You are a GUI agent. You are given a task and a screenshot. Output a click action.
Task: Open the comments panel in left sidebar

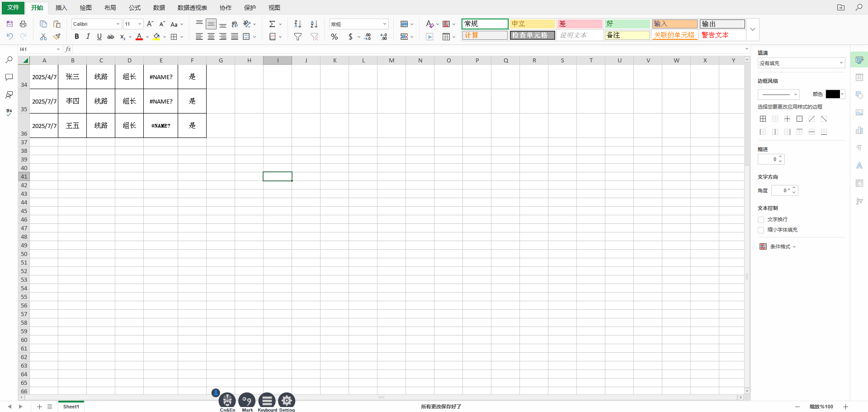tap(9, 77)
